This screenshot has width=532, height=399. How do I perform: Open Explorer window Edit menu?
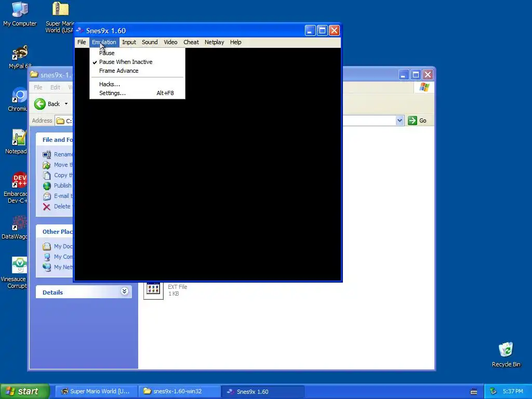point(55,87)
